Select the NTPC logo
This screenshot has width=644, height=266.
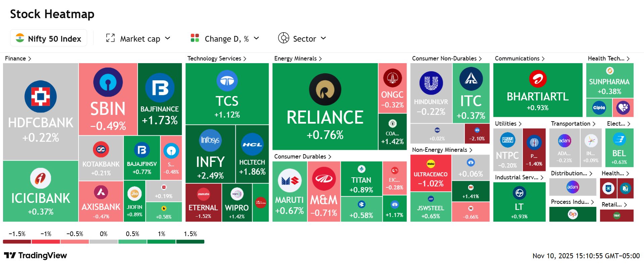[x=507, y=140]
